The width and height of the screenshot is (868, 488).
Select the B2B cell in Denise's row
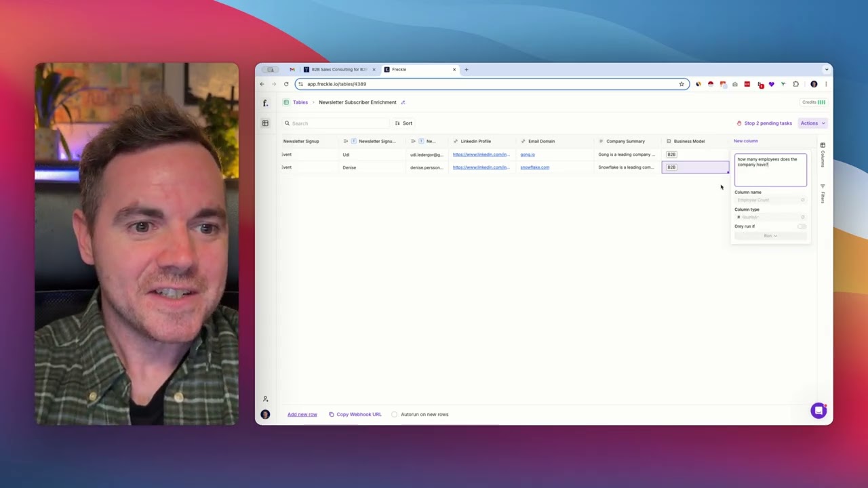[x=695, y=167]
